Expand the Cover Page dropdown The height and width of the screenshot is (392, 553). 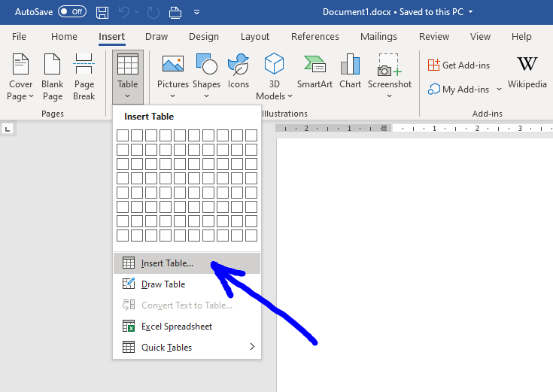pyautogui.click(x=21, y=96)
